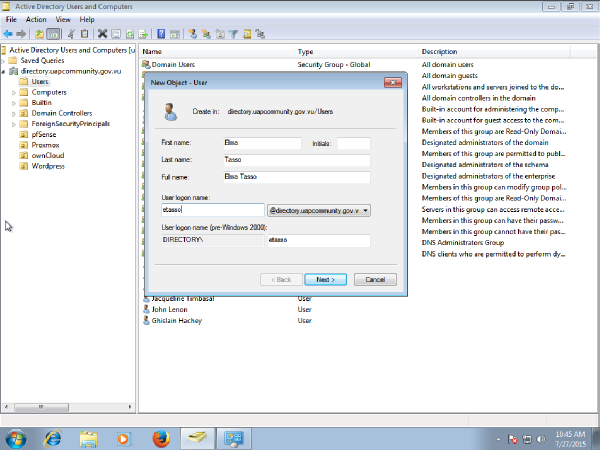This screenshot has height=450, width=600.
Task: Click the Copy clipboard toolbar icon
Action: click(85, 34)
